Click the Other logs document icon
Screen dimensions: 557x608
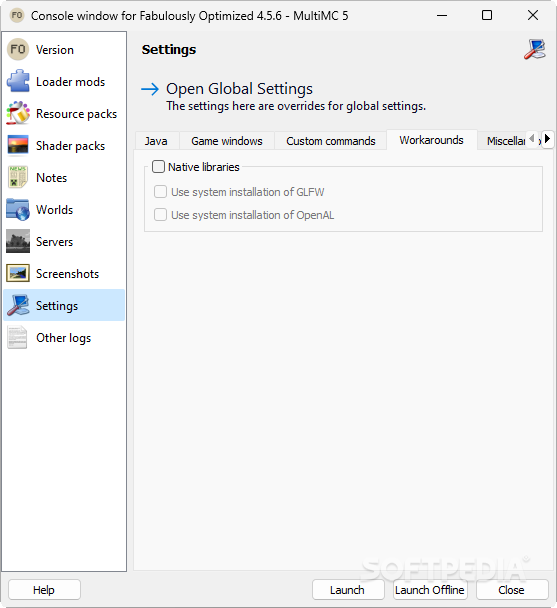[17, 338]
